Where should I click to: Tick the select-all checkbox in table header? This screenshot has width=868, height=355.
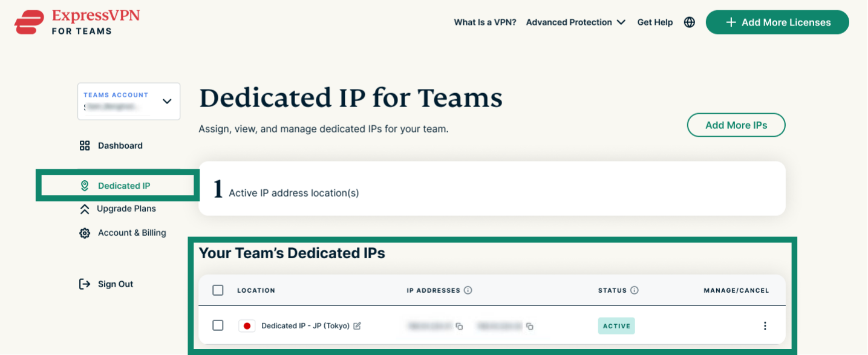click(x=218, y=290)
